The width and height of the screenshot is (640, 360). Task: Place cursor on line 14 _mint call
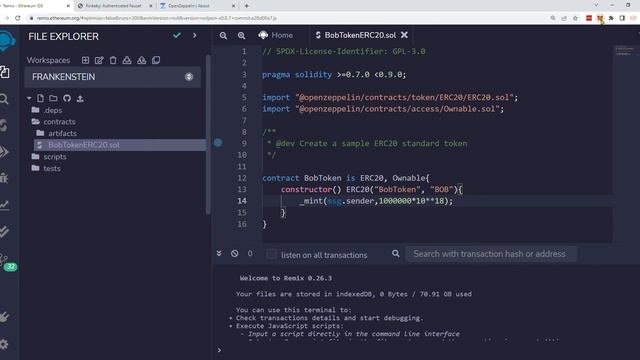376,201
